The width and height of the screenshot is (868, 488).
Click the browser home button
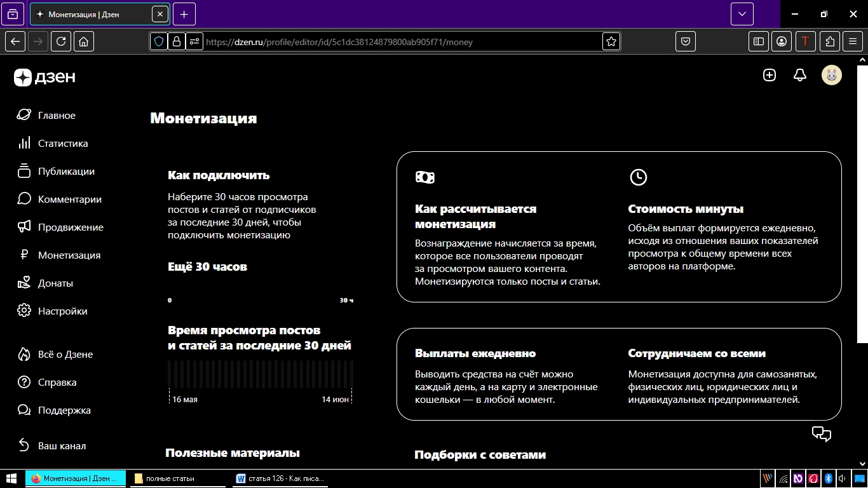[x=83, y=41]
